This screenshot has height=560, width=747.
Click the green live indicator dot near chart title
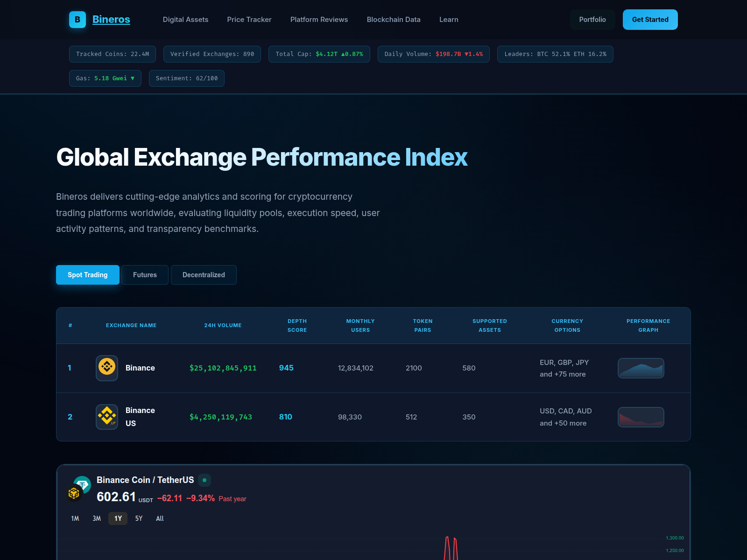(x=204, y=480)
